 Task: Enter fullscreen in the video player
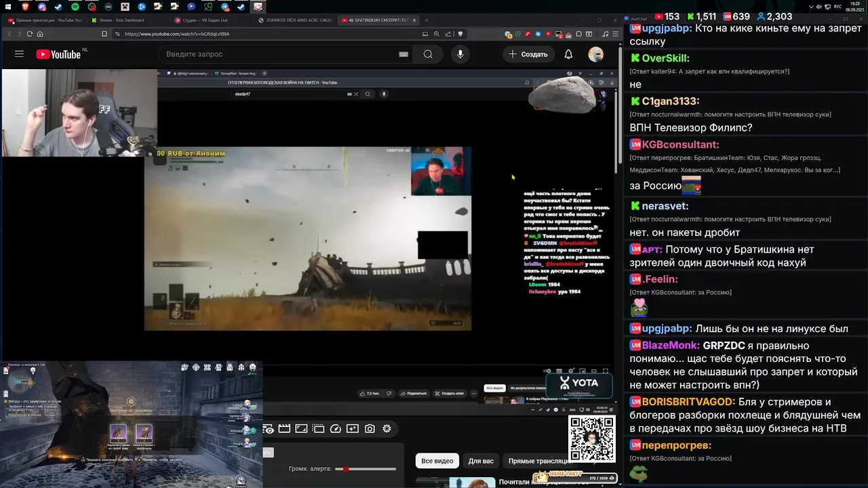[x=606, y=371]
